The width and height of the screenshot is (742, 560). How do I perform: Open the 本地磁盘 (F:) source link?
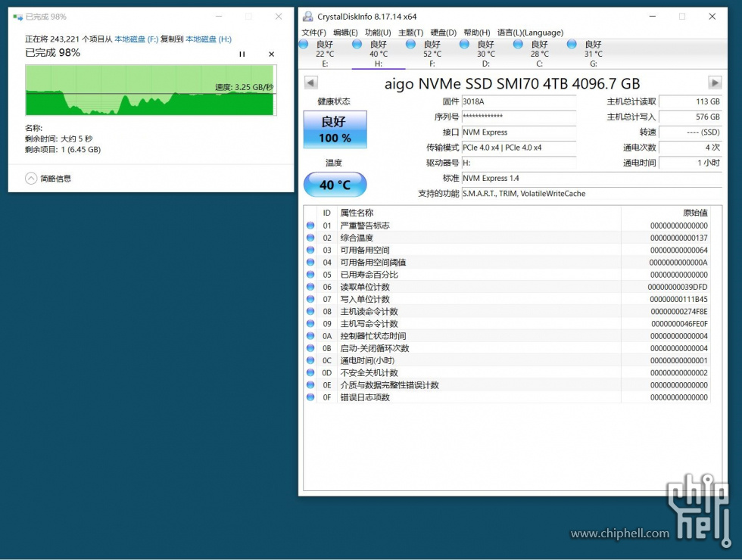coord(136,39)
